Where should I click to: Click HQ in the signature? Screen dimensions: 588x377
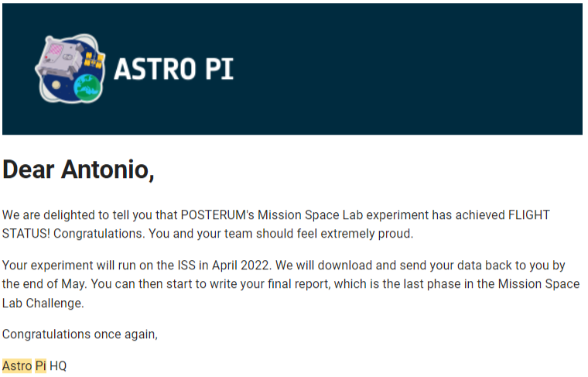58,365
